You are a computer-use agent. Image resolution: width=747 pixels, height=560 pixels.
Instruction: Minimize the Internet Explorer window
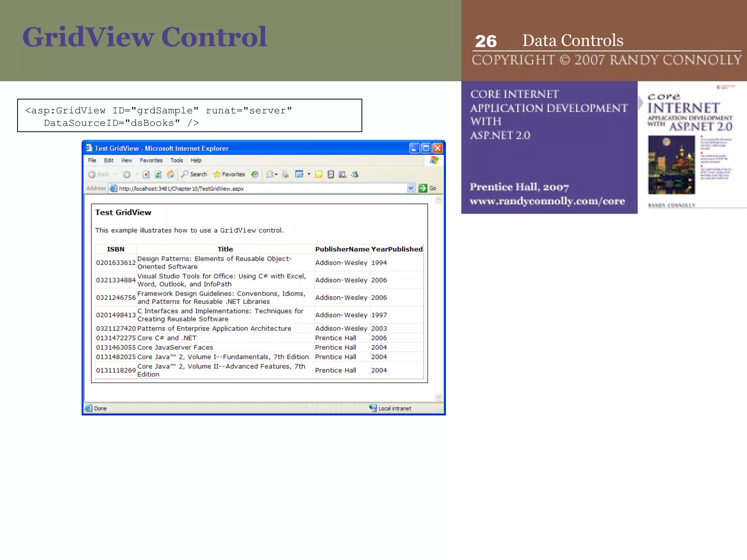(x=414, y=148)
